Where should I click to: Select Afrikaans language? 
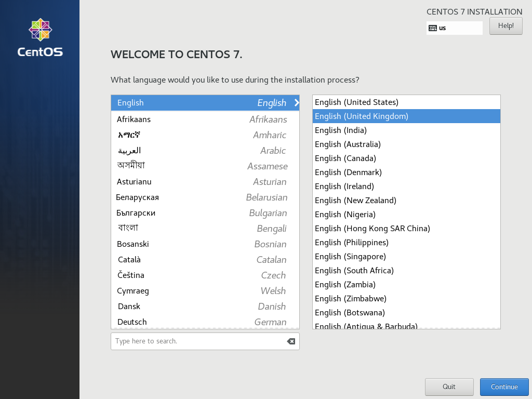(205, 119)
